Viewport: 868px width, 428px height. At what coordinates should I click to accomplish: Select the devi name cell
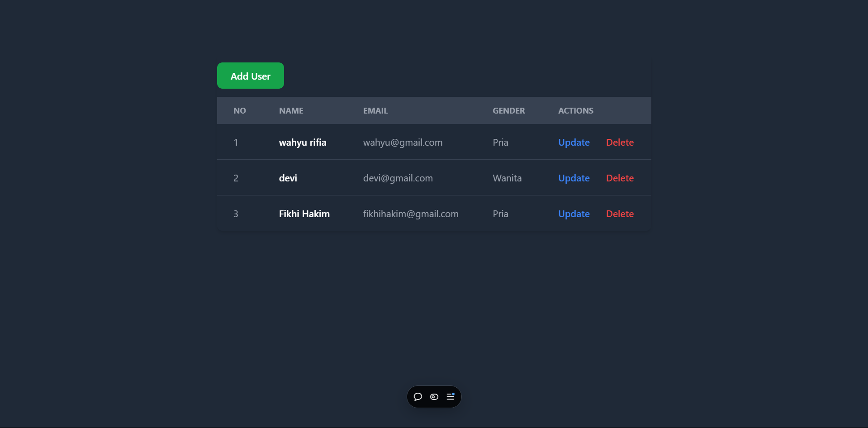[x=288, y=178]
